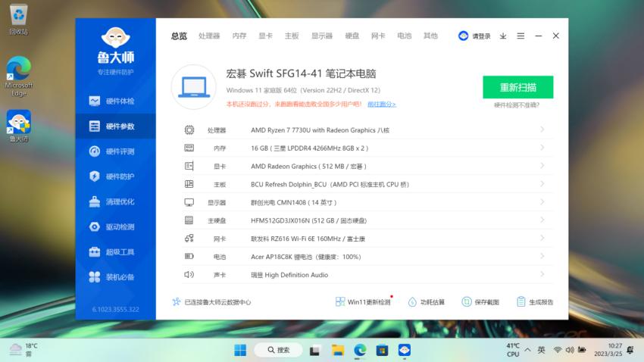Expand the 内存 row arrow
The image size is (644, 362).
[542, 148]
